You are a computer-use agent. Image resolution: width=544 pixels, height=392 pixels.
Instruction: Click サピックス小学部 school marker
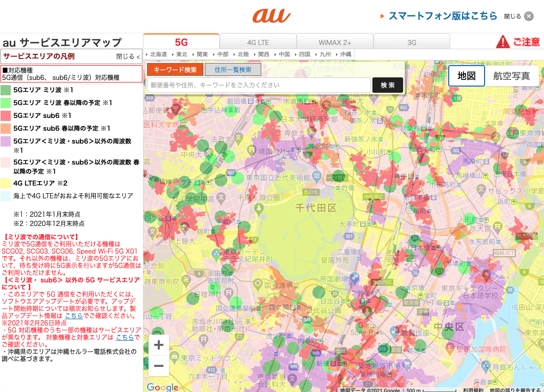tap(480, 189)
